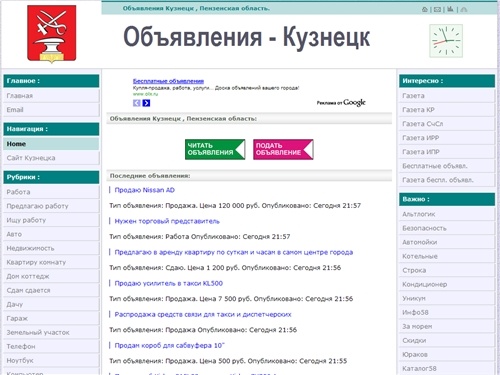
Task: Open the www.olx.ru ad URL
Action: (145, 94)
